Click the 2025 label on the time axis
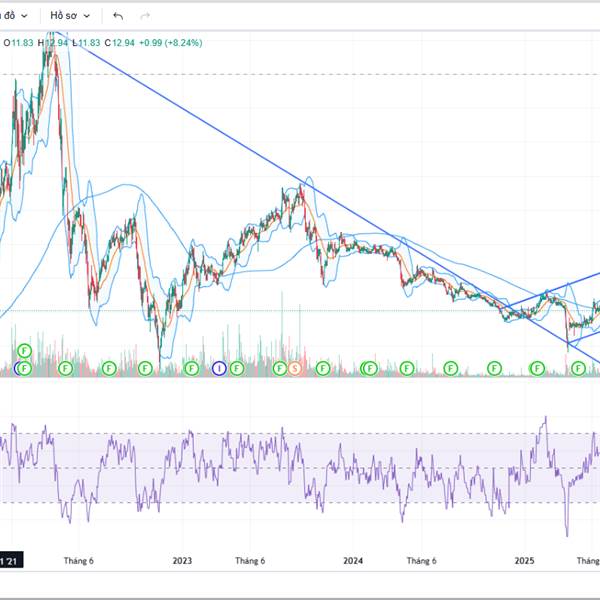The height and width of the screenshot is (600, 600). pyautogui.click(x=524, y=561)
